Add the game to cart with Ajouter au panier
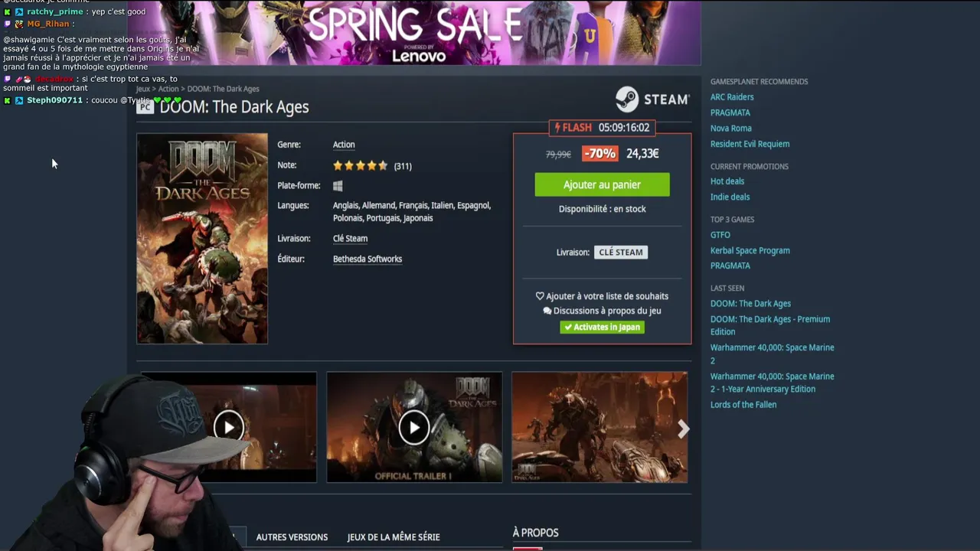 click(602, 184)
